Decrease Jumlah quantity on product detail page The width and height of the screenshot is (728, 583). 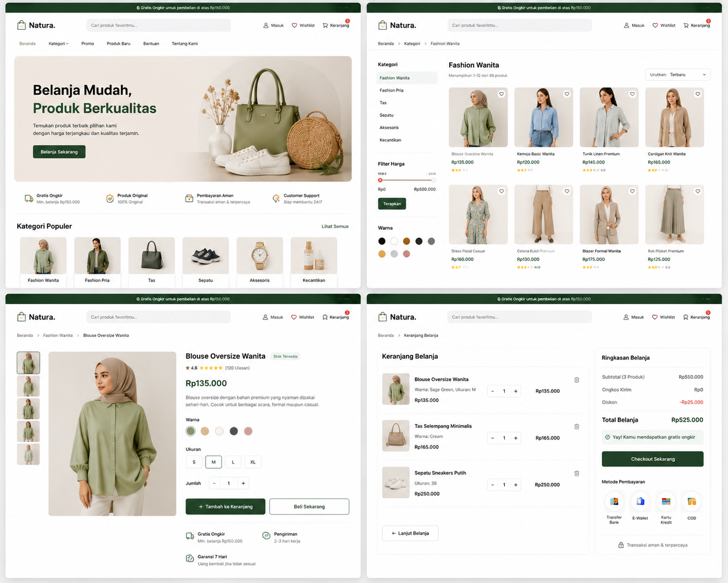point(214,483)
